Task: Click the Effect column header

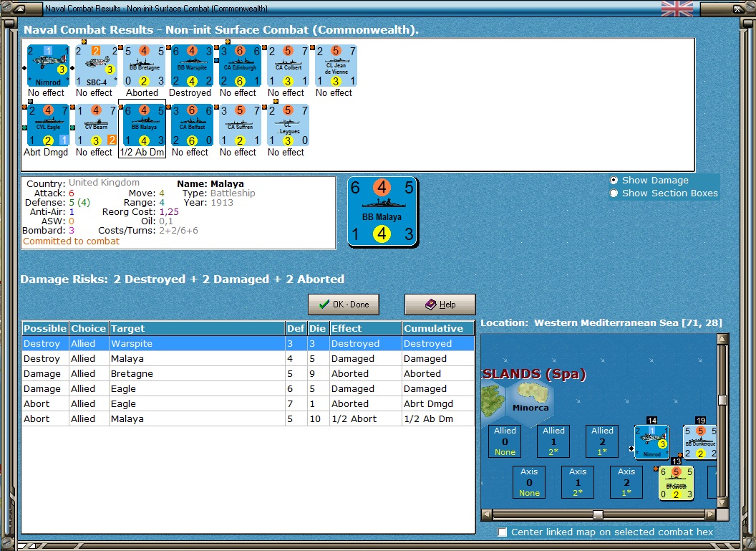Action: pos(365,328)
